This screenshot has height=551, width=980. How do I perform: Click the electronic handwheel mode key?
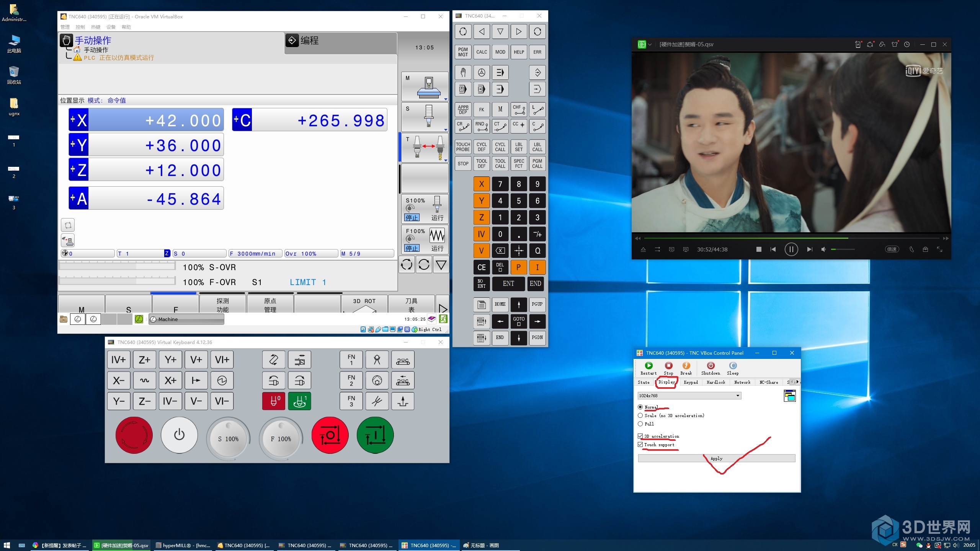click(482, 72)
